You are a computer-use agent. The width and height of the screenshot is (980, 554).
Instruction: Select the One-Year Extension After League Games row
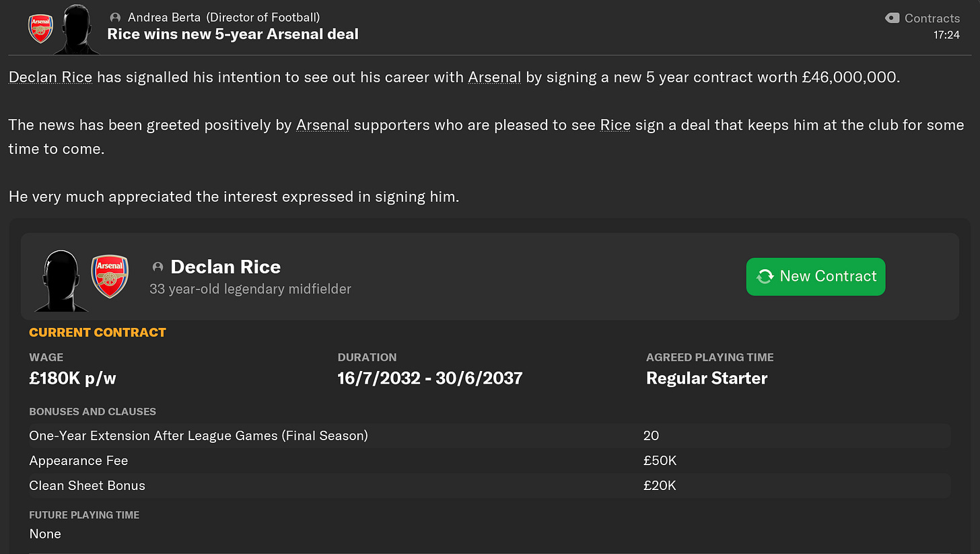click(489, 436)
